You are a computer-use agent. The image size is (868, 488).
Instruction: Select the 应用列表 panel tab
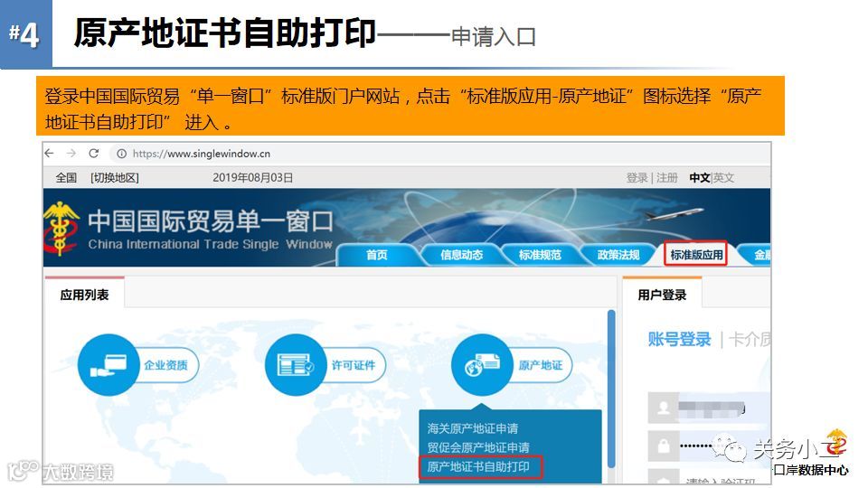point(84,295)
